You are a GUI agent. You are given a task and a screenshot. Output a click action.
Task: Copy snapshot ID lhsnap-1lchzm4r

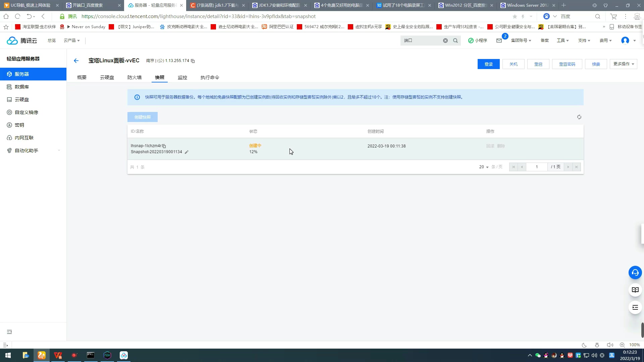click(164, 146)
